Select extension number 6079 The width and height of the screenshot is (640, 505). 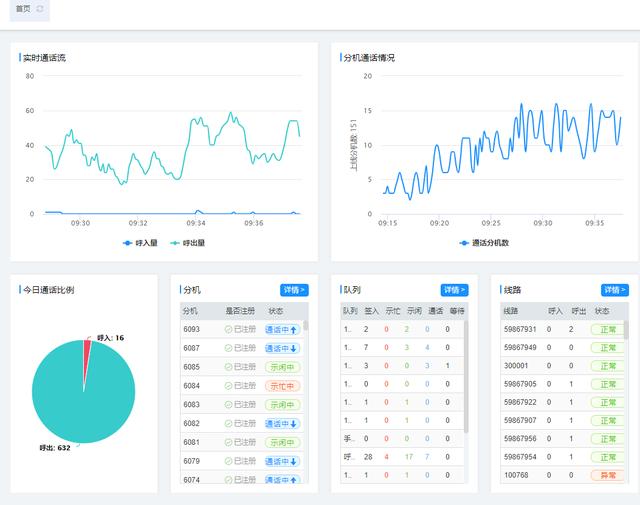pyautogui.click(x=191, y=461)
